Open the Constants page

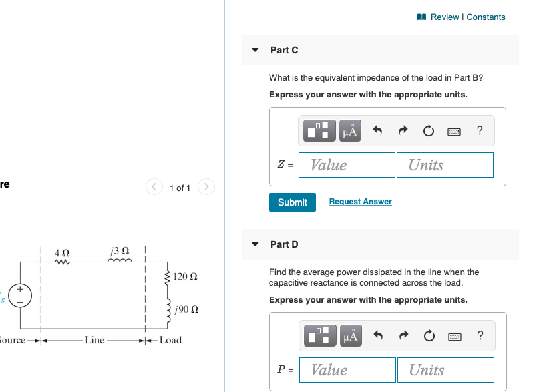(486, 17)
